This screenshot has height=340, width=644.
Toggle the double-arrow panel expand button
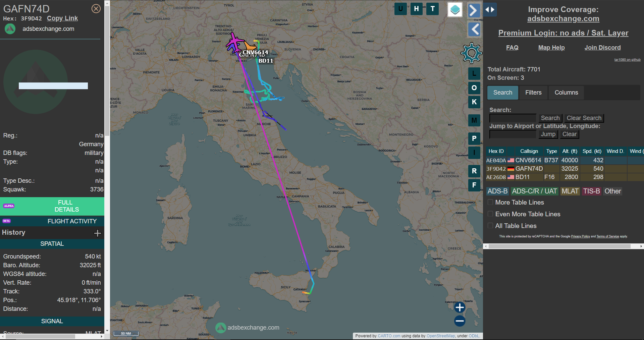tap(490, 10)
